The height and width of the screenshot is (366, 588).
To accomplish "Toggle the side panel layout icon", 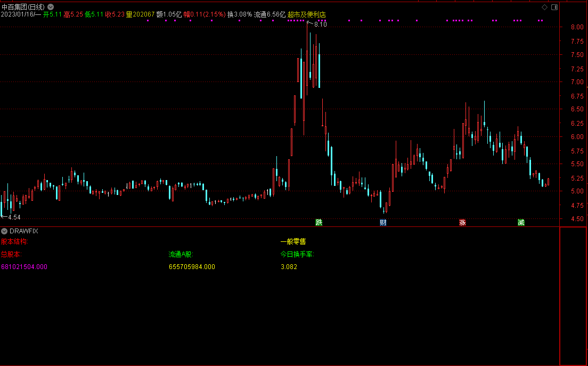I will pyautogui.click(x=554, y=7).
